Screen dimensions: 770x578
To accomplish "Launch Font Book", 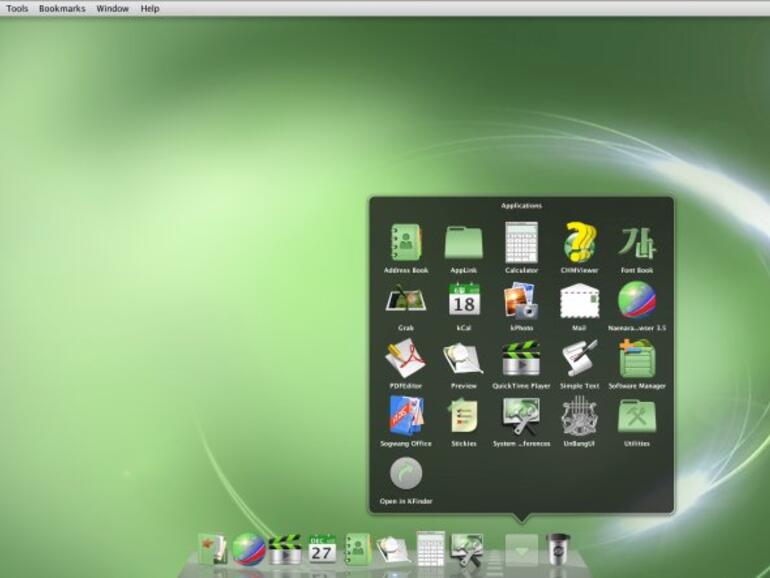I will (x=637, y=243).
